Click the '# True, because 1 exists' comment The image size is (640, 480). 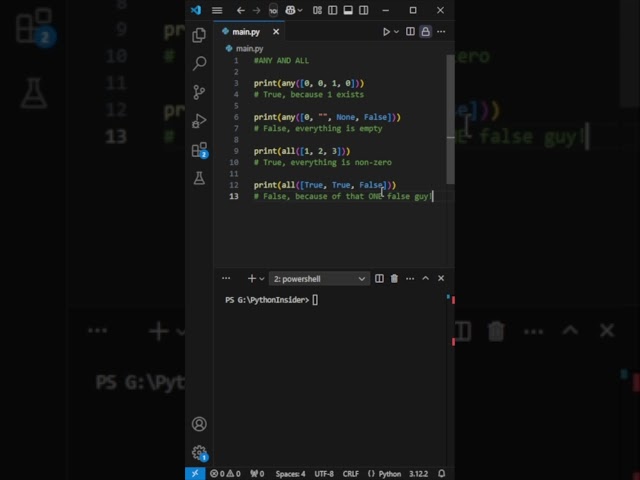(309, 95)
